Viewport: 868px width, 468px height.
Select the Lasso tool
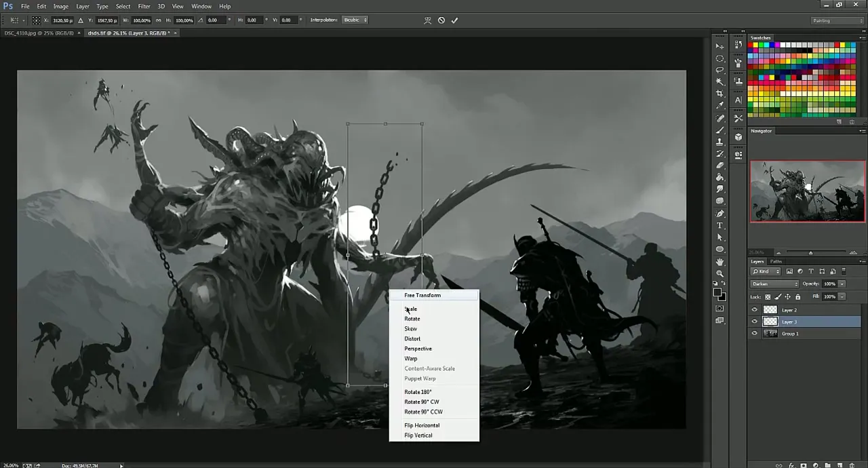(720, 70)
